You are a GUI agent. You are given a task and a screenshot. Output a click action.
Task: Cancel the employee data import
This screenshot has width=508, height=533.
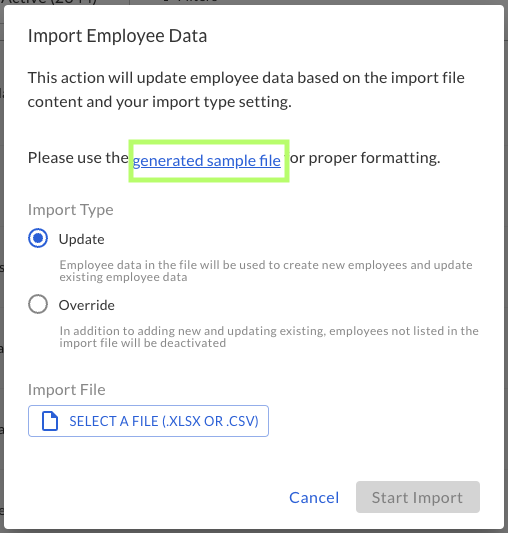314,497
